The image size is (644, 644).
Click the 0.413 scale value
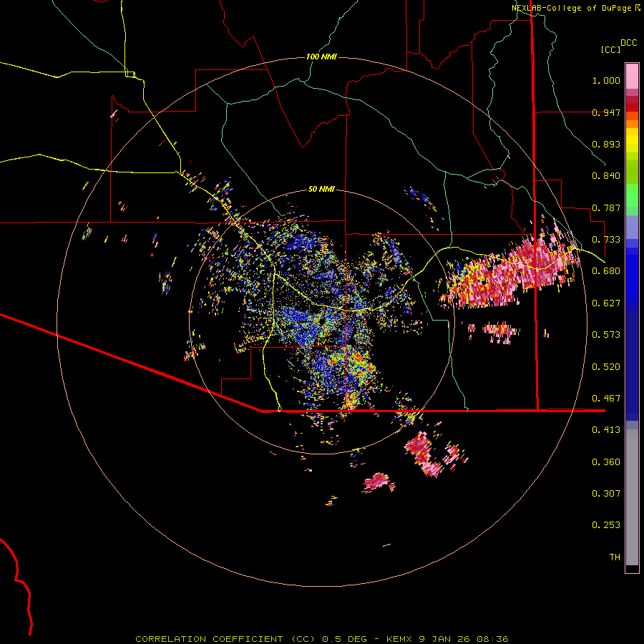(x=606, y=430)
